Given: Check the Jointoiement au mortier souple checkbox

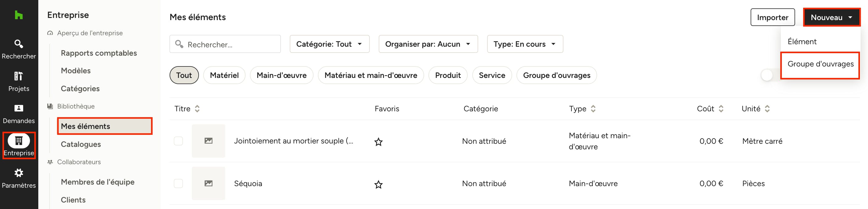Looking at the screenshot, I should [178, 141].
